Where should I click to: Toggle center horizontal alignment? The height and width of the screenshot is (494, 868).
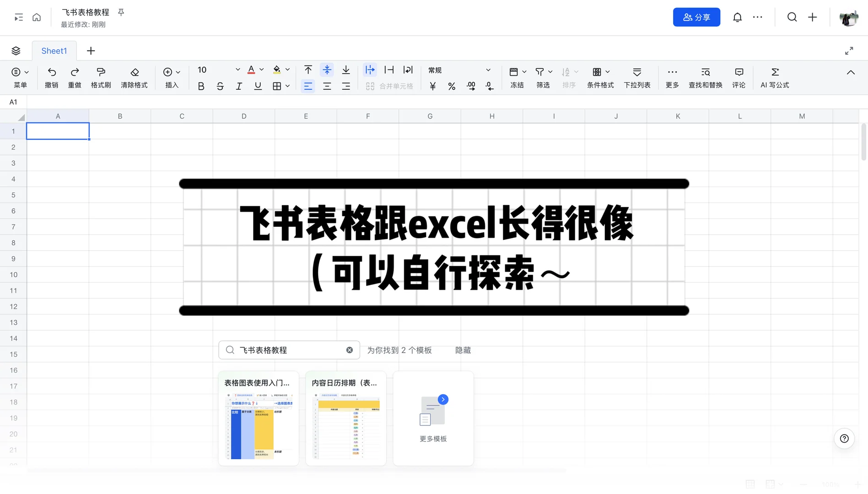click(x=327, y=86)
